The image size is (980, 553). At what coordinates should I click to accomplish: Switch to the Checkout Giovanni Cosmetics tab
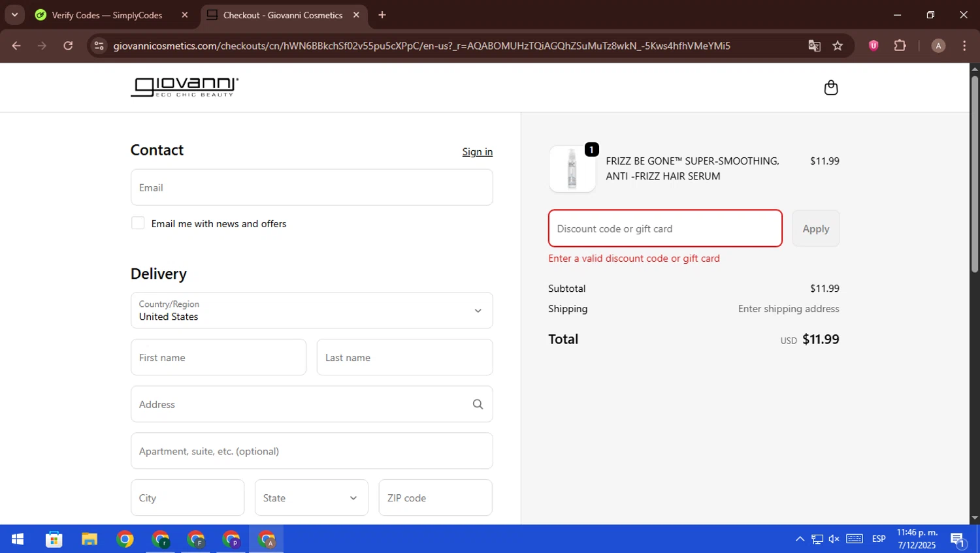284,15
